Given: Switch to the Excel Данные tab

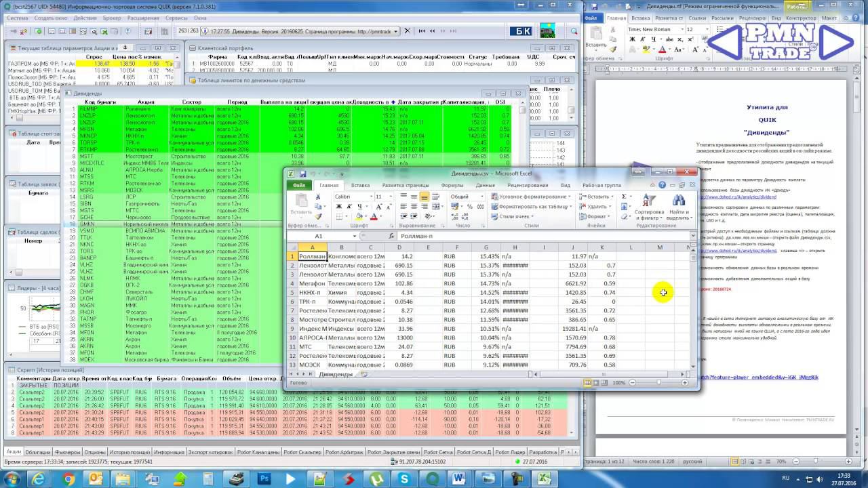Looking at the screenshot, I should pyautogui.click(x=485, y=185).
